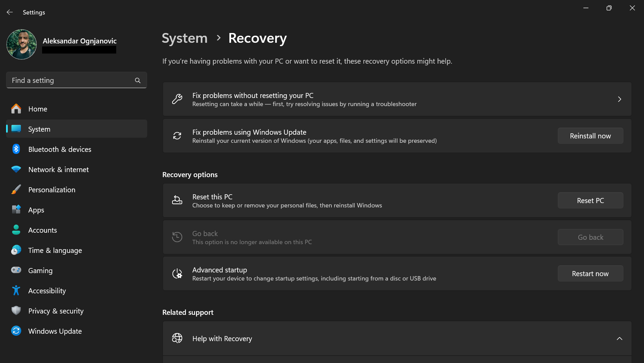Screen dimensions: 644x363
Task: Click the Gaming controller icon
Action: (x=16, y=270)
